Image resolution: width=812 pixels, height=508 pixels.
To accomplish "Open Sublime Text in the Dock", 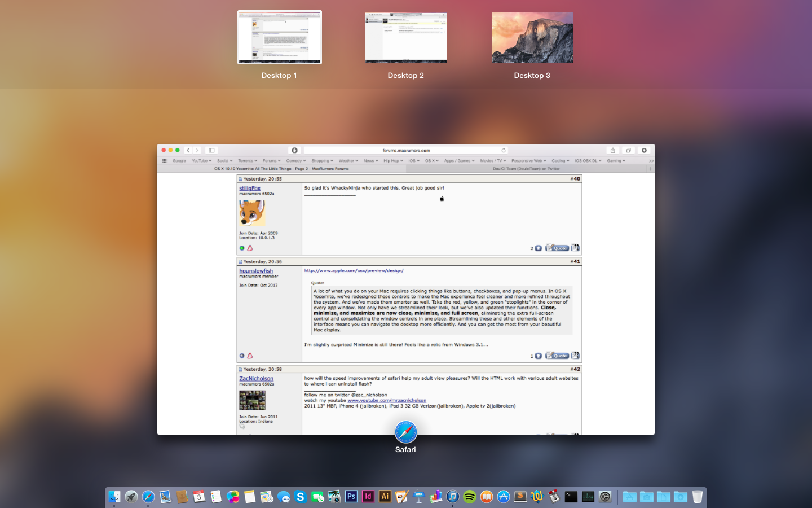I will point(520,497).
